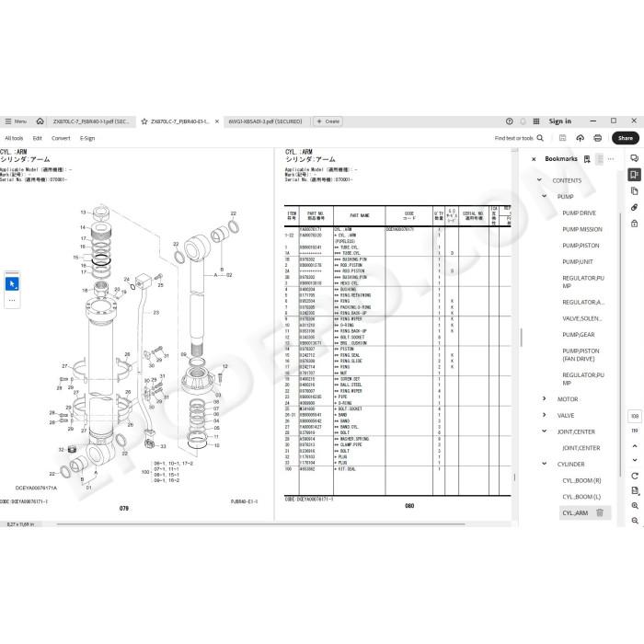Screen dimensions: 644x644
Task: Open the Edit menu
Action: 38,138
